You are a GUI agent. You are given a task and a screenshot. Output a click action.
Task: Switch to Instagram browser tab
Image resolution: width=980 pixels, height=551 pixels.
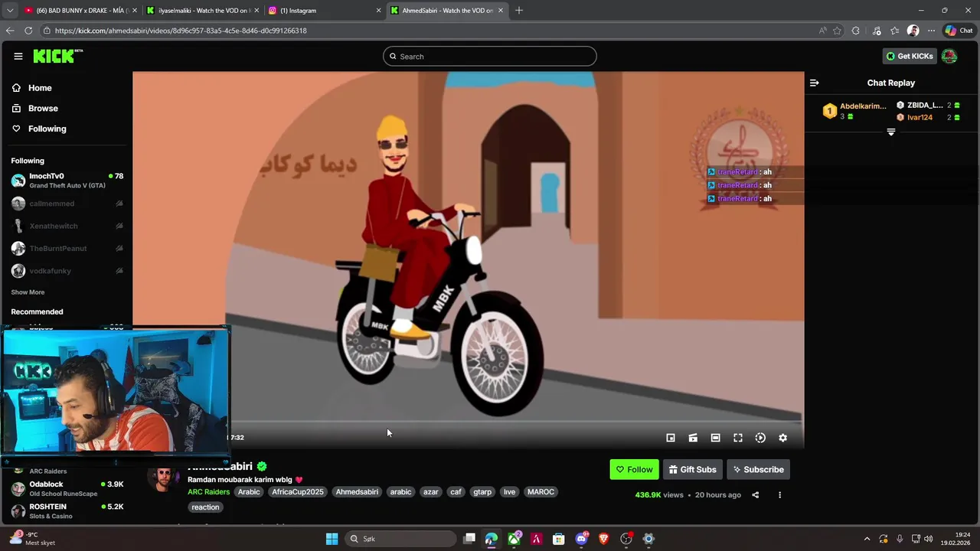(325, 11)
